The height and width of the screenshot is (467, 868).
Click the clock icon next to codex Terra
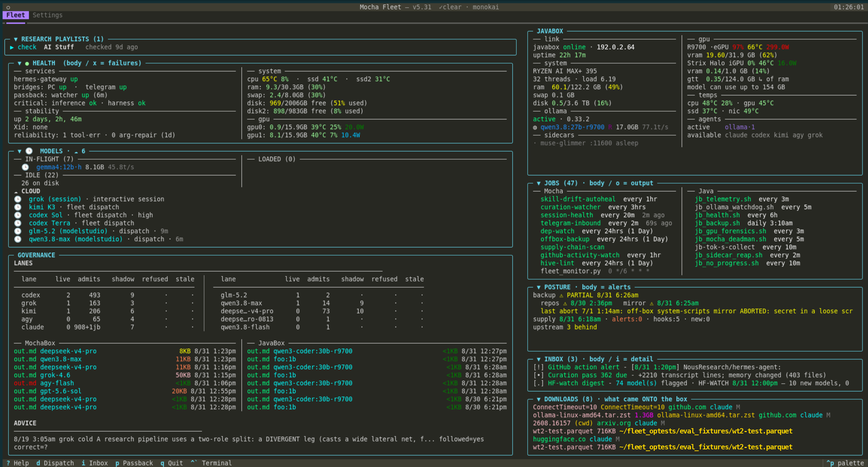coord(18,223)
